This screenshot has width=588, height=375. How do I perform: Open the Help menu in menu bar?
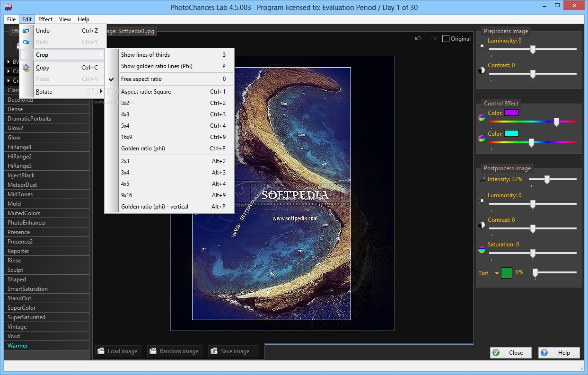coord(83,19)
